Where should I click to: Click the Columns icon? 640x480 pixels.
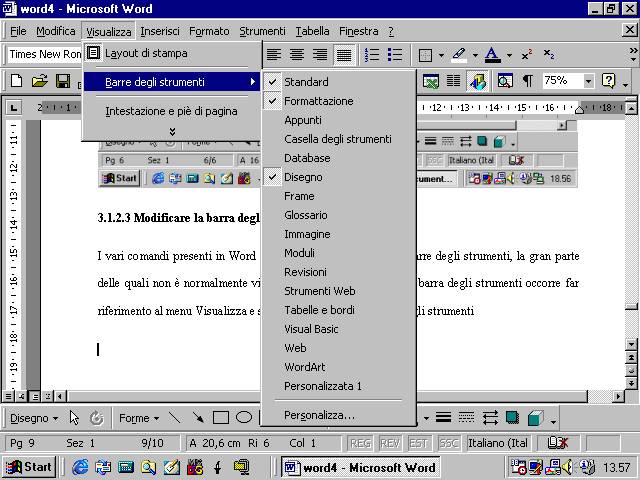click(x=453, y=81)
